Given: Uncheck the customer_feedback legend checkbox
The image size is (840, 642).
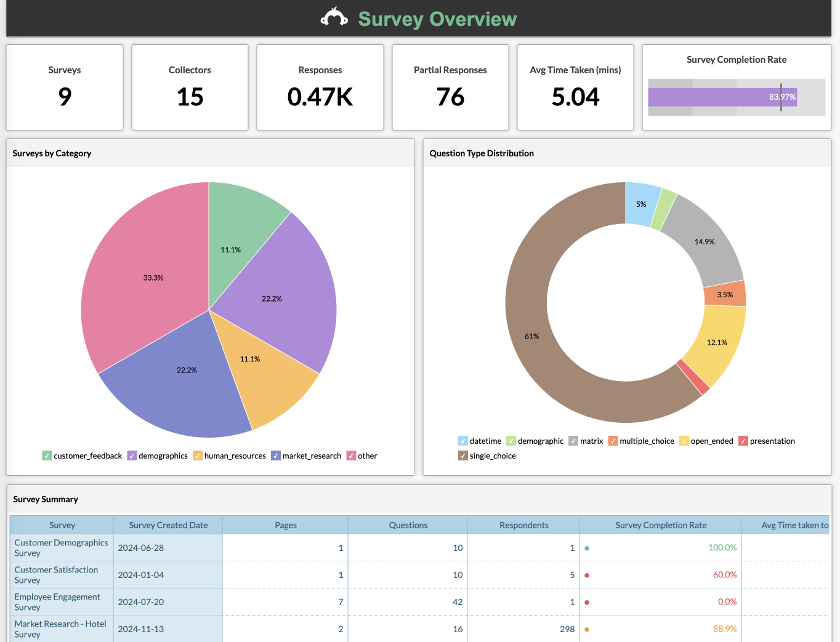Looking at the screenshot, I should [x=47, y=455].
